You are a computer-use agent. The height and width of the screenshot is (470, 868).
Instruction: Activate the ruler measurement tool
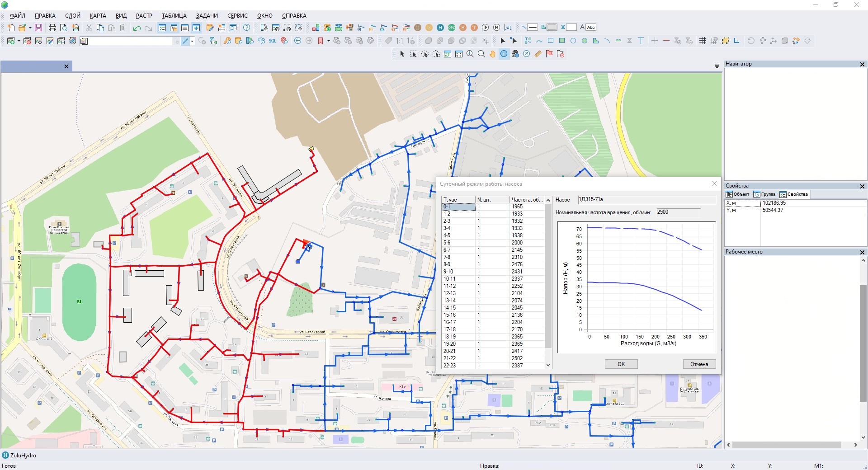[x=538, y=54]
